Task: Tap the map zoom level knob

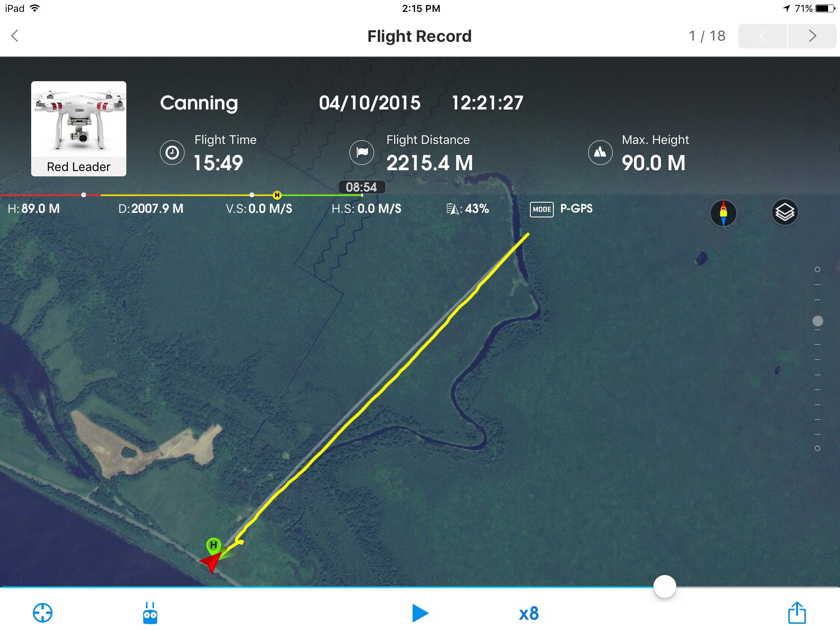Action: point(817,321)
